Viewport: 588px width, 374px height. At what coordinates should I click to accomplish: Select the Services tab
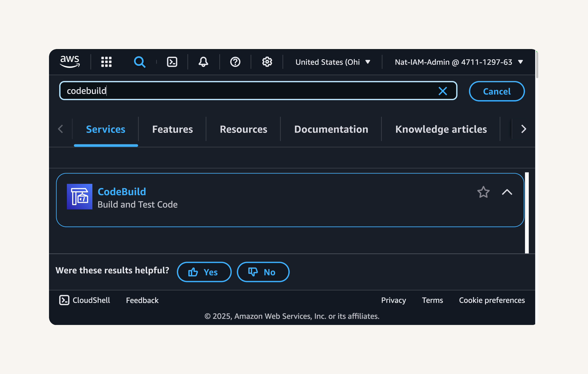[106, 129]
